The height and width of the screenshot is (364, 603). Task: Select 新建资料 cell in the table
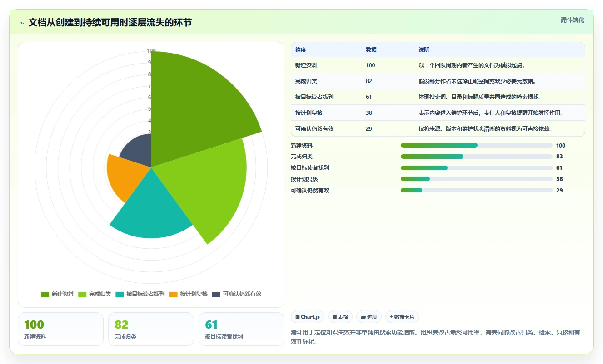[306, 65]
